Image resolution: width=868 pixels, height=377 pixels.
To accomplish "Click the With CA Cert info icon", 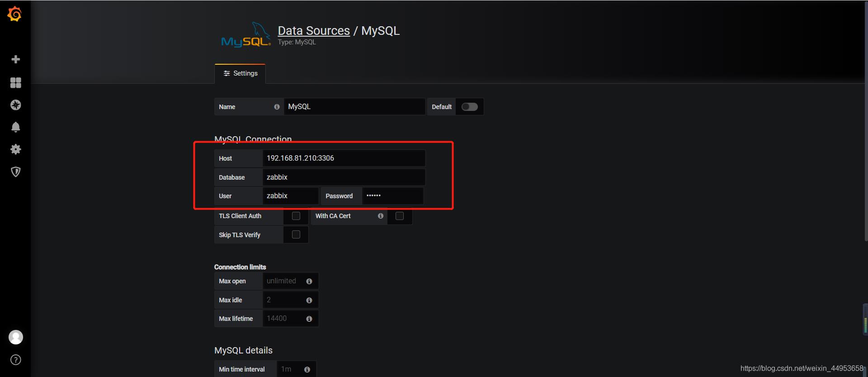I will tap(381, 216).
